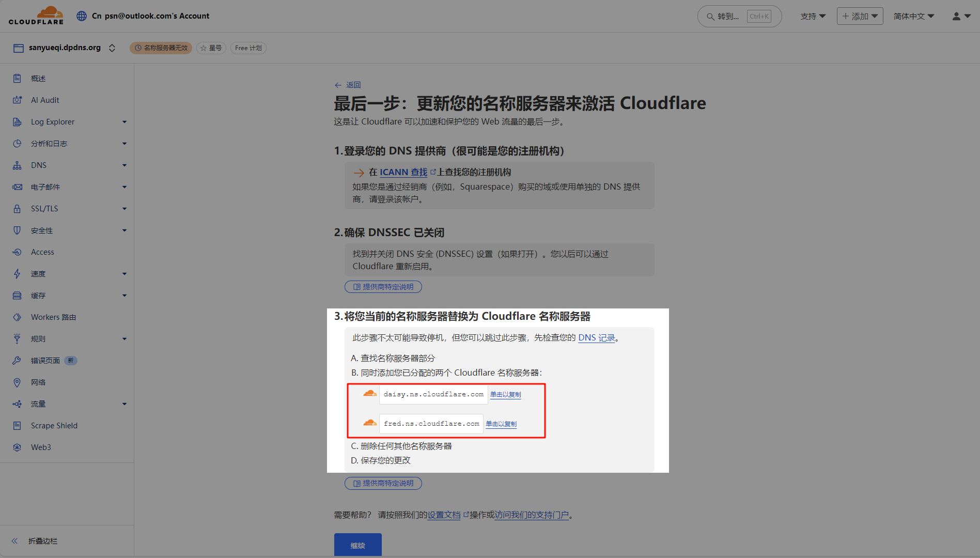Open the user profile icon menu
Image resolution: width=980 pixels, height=558 pixels.
click(960, 17)
